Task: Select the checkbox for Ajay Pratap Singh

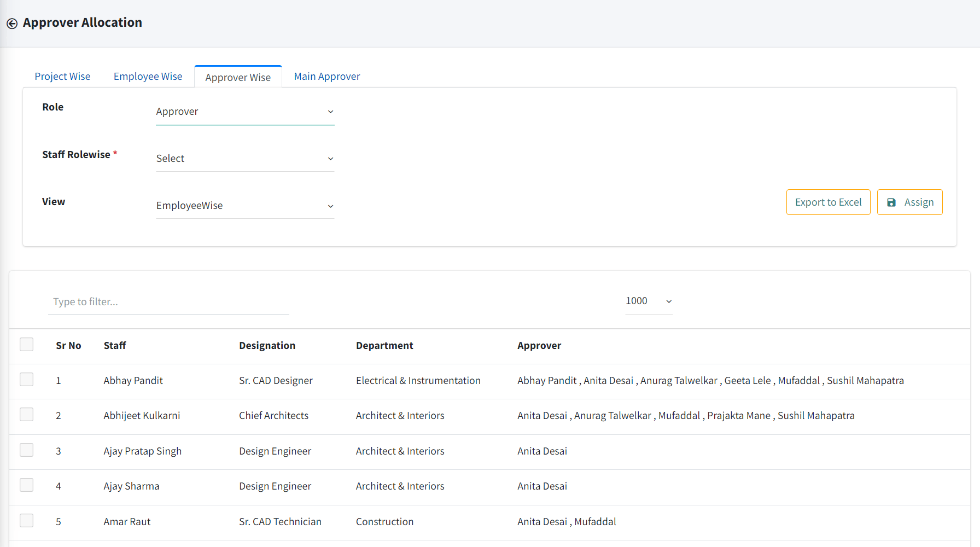Action: point(26,450)
